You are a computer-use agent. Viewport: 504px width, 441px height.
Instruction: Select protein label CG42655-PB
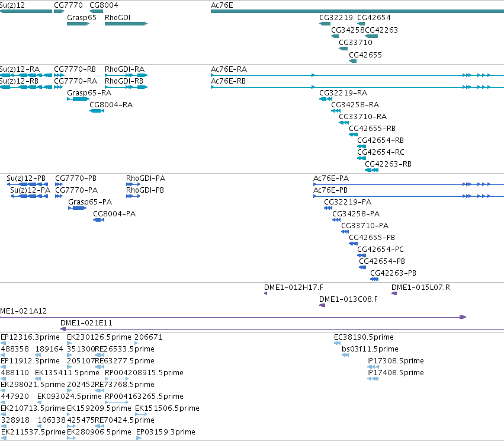point(372,238)
